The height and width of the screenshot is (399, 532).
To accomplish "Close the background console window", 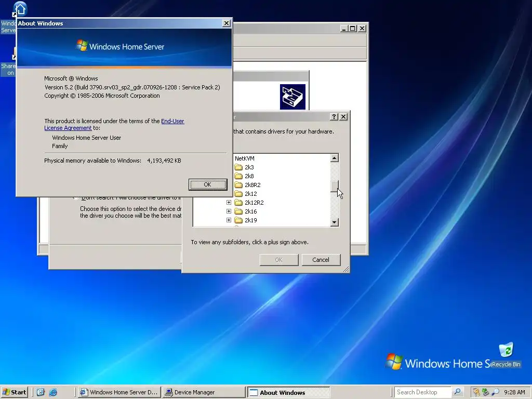I will pyautogui.click(x=362, y=29).
